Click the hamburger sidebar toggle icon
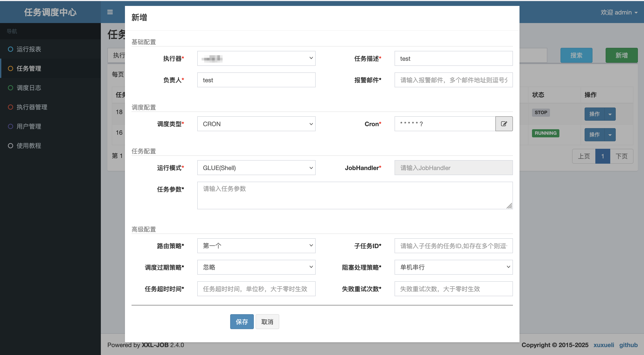The width and height of the screenshot is (644, 355). 110,12
